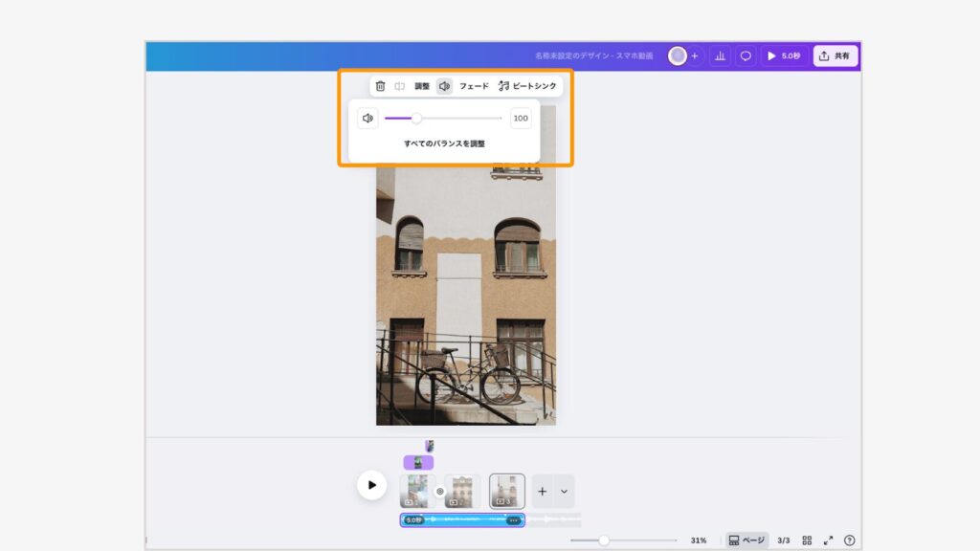The image size is (980, 551).
Task: Open the comments speech bubble icon
Action: pyautogui.click(x=746, y=56)
